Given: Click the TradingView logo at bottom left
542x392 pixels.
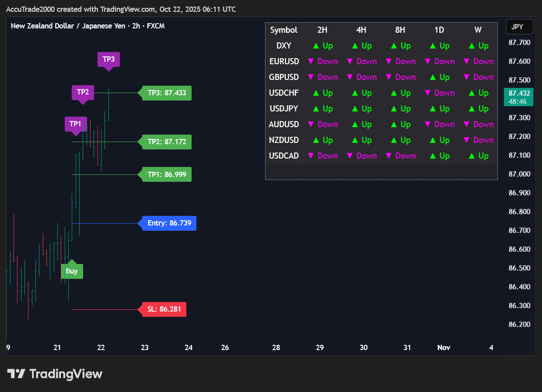Looking at the screenshot, I should click(55, 374).
